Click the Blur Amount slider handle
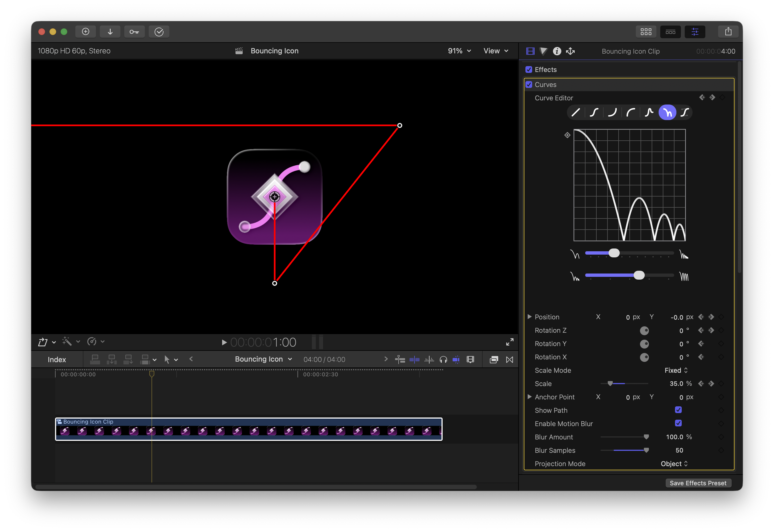This screenshot has width=774, height=532. [646, 437]
